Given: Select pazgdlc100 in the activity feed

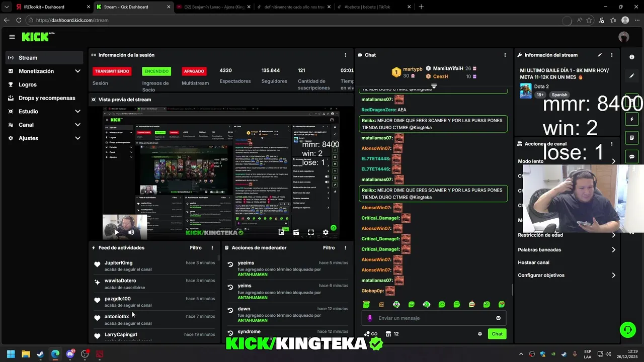Looking at the screenshot, I should point(117,299).
